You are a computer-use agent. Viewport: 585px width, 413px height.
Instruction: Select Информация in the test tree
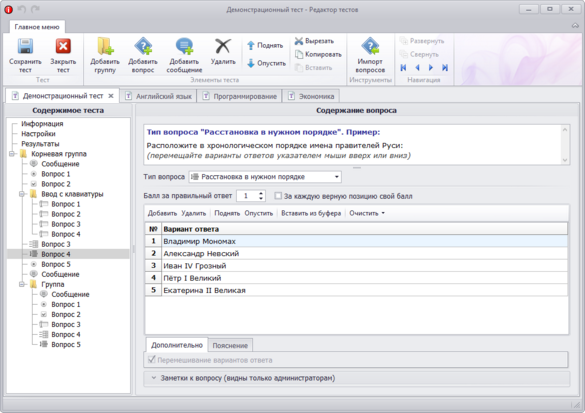(x=42, y=123)
